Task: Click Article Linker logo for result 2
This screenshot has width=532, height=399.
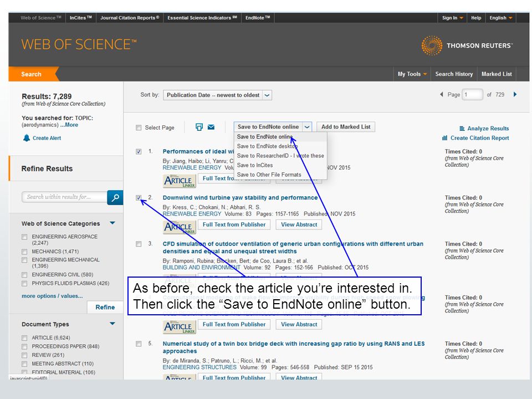Action: coord(180,227)
